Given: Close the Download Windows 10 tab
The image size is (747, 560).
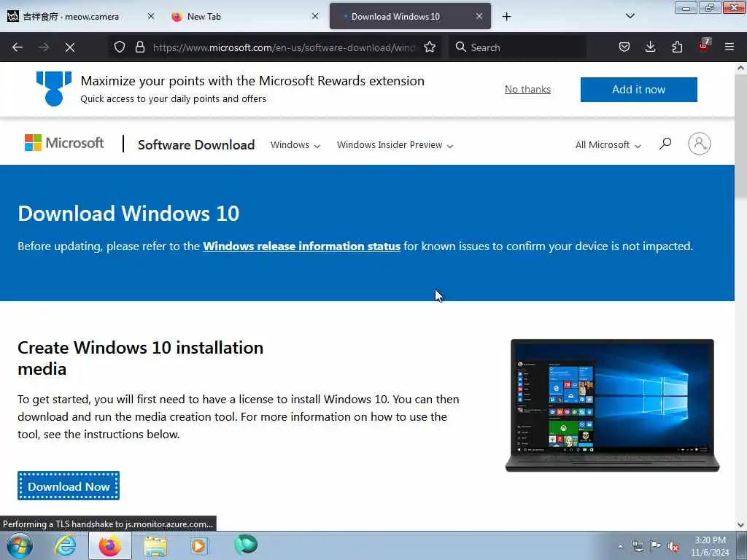Looking at the screenshot, I should tap(479, 16).
